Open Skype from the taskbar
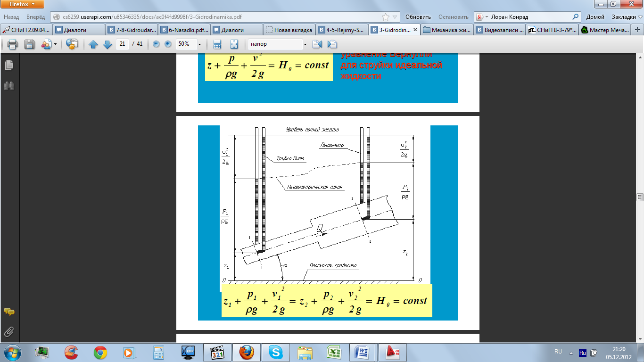644x362 pixels. [276, 353]
